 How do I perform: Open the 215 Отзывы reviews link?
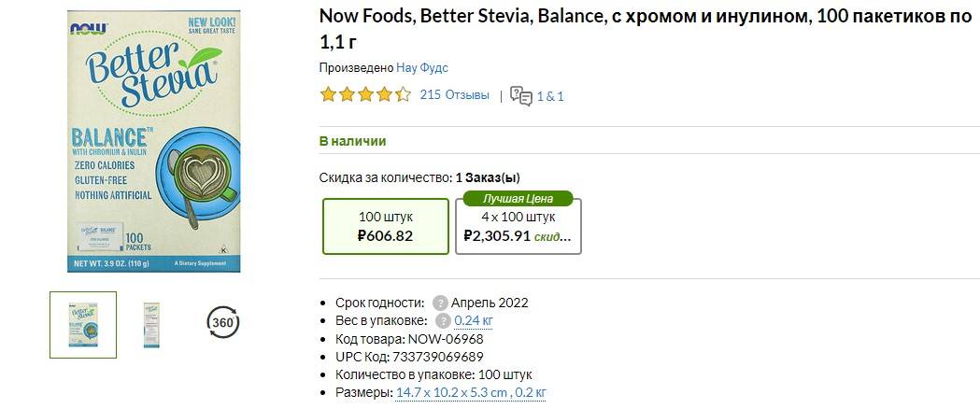[454, 94]
